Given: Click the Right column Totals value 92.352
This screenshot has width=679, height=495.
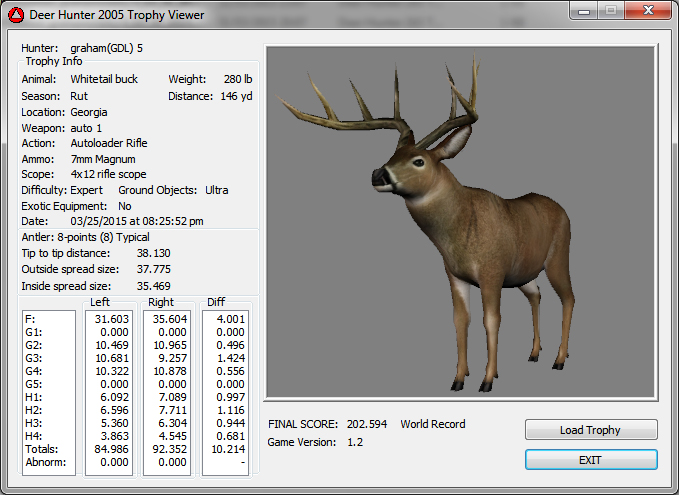Looking at the screenshot, I should click(x=168, y=450).
